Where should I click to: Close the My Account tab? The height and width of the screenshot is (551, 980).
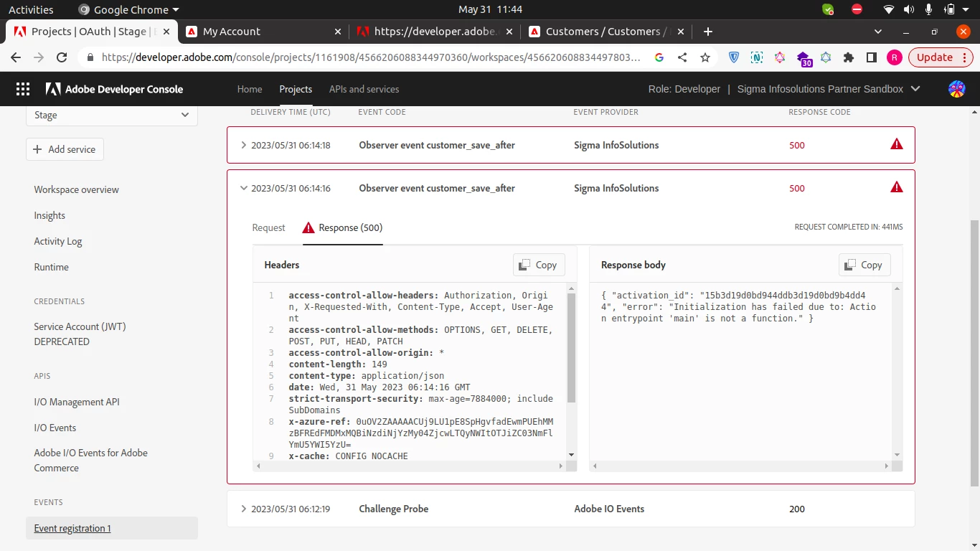(338, 32)
